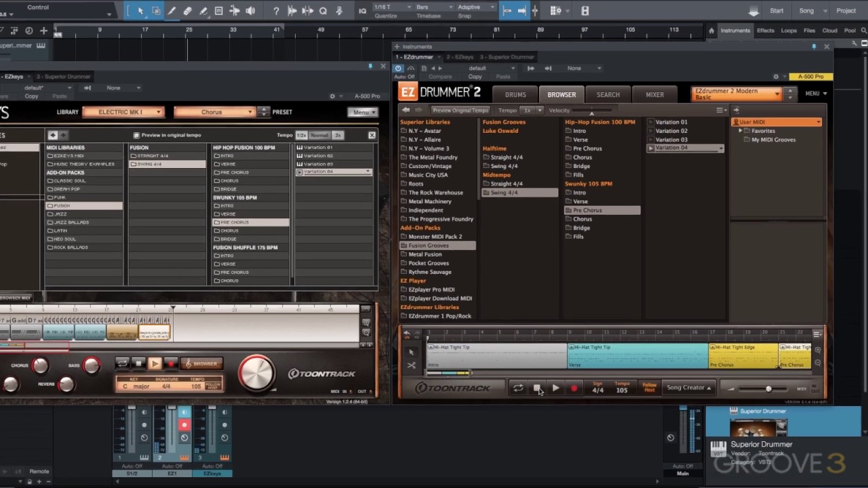868x488 pixels.
Task: Open the EZkeys Chorus preset dropdown
Action: (x=214, y=112)
